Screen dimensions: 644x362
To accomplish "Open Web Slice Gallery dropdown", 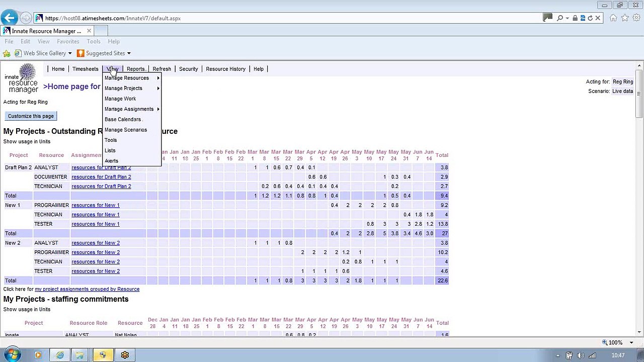I will pyautogui.click(x=69, y=53).
